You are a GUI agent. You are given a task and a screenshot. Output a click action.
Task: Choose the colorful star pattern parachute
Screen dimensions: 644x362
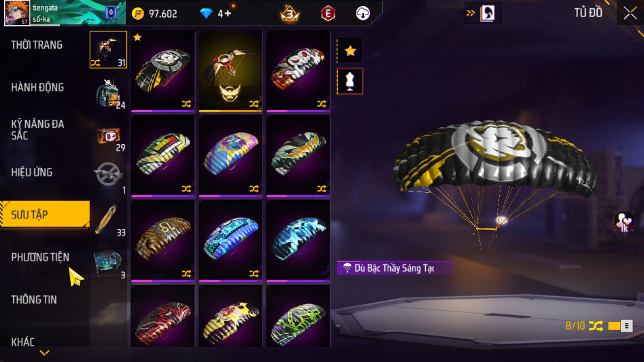coord(231,155)
